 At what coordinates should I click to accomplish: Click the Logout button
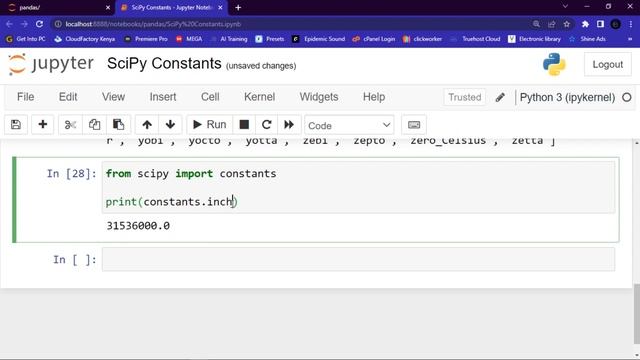607,64
